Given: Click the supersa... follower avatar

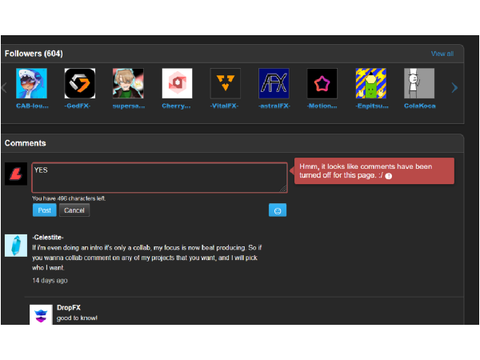Looking at the screenshot, I should [128, 83].
